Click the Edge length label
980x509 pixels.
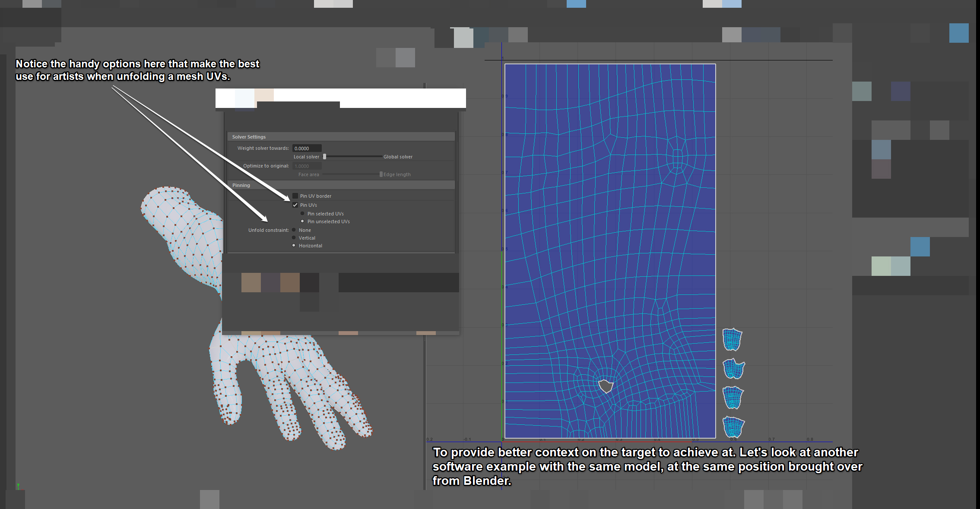pyautogui.click(x=397, y=174)
